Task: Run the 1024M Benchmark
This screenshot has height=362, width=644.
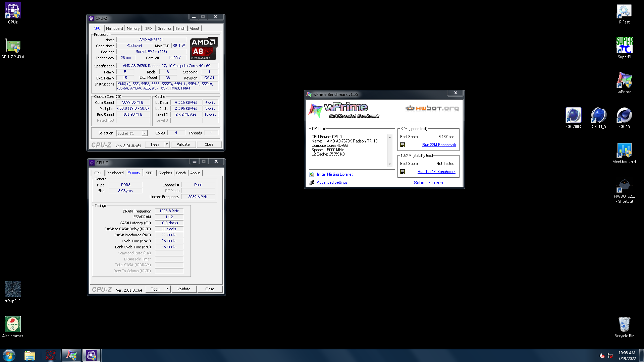Action: pos(436,172)
